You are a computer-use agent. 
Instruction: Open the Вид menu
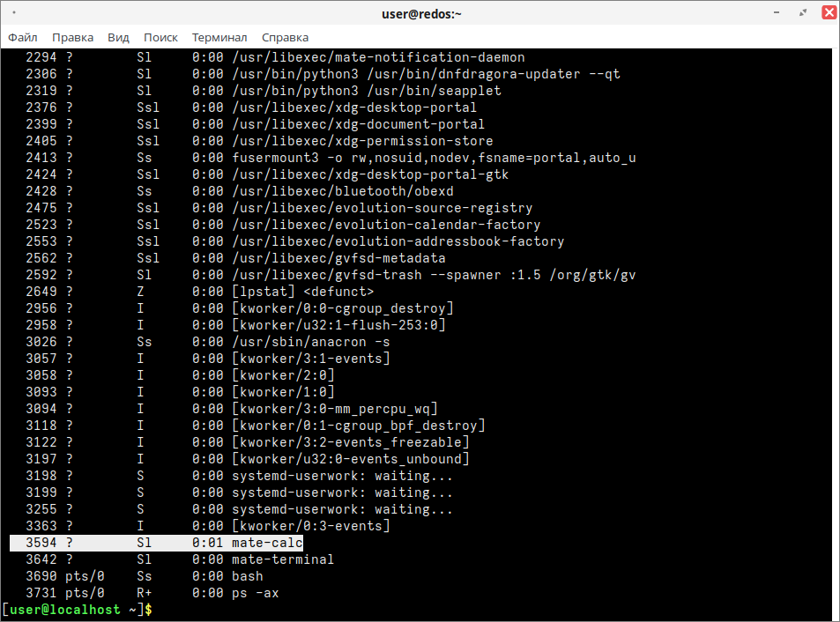tap(118, 37)
